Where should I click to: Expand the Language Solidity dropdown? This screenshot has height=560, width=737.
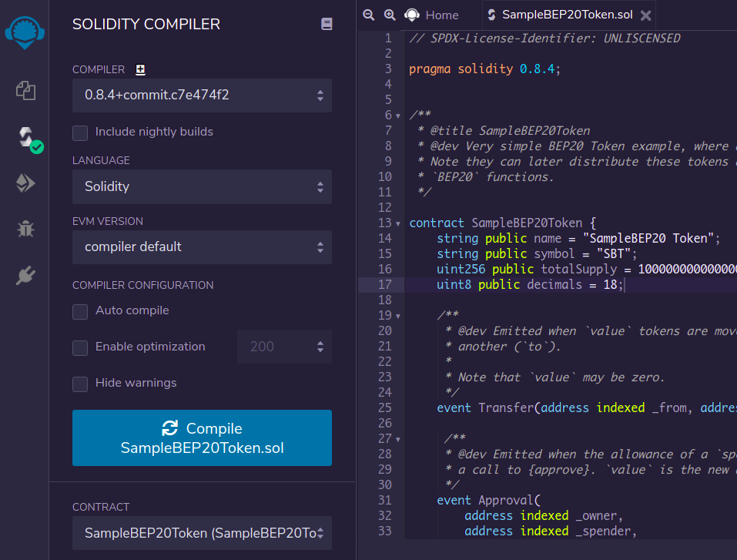[202, 187]
